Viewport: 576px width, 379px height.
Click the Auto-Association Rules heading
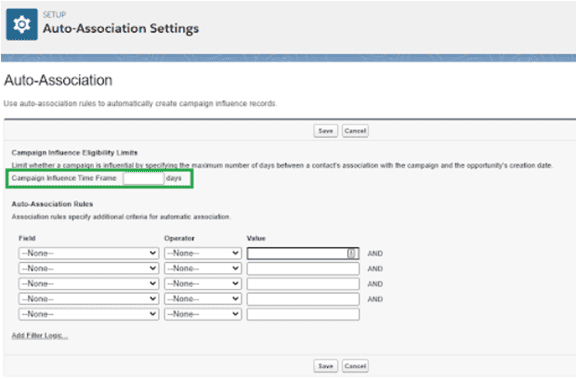click(52, 204)
